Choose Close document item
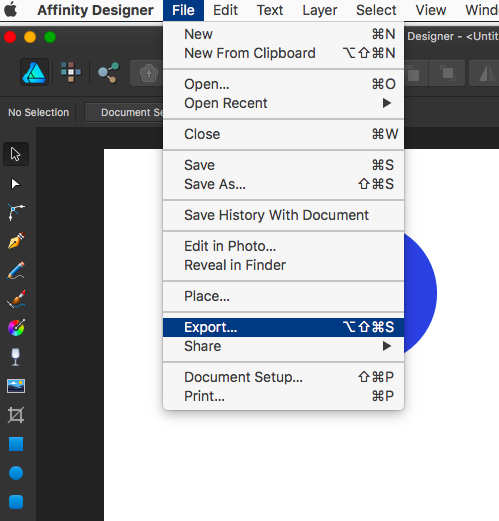 (283, 134)
